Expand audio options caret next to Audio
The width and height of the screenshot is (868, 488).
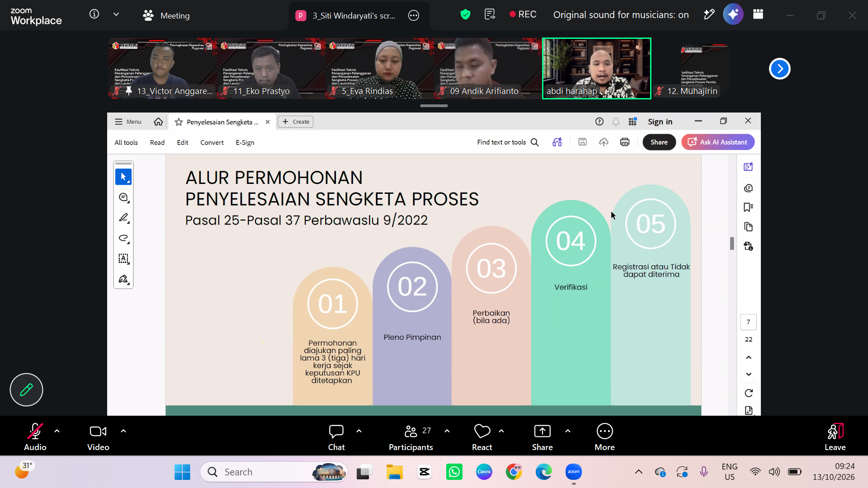(x=57, y=431)
